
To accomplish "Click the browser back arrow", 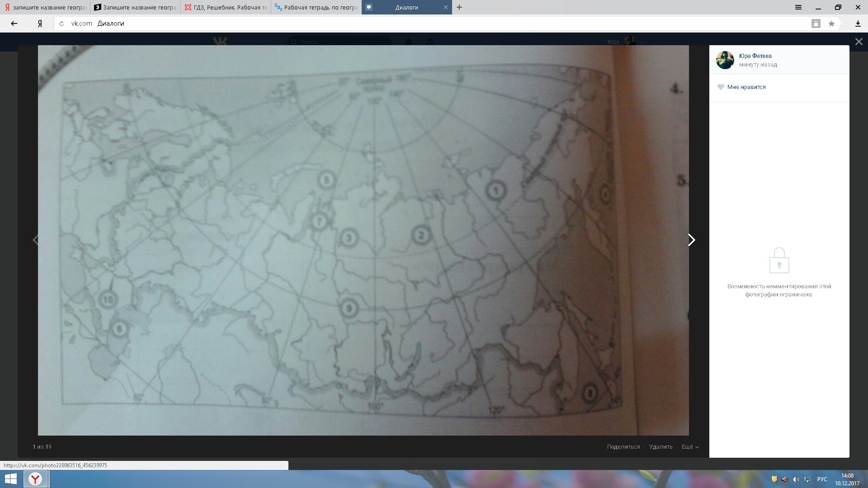I will (x=14, y=23).
